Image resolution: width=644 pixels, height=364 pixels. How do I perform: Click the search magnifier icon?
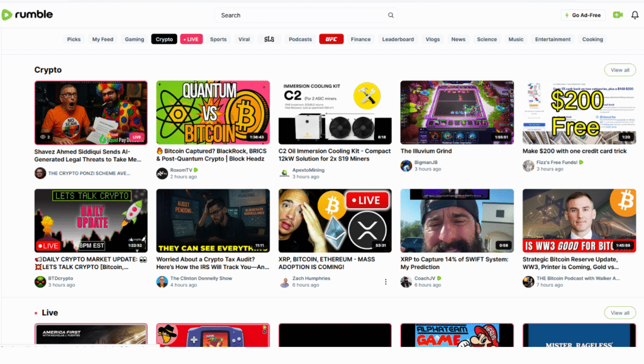click(x=391, y=15)
